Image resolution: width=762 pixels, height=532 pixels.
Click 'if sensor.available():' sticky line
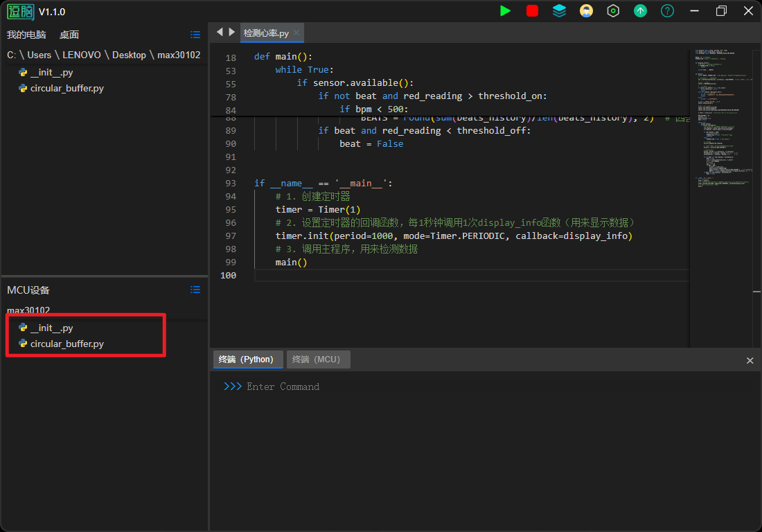coord(355,83)
